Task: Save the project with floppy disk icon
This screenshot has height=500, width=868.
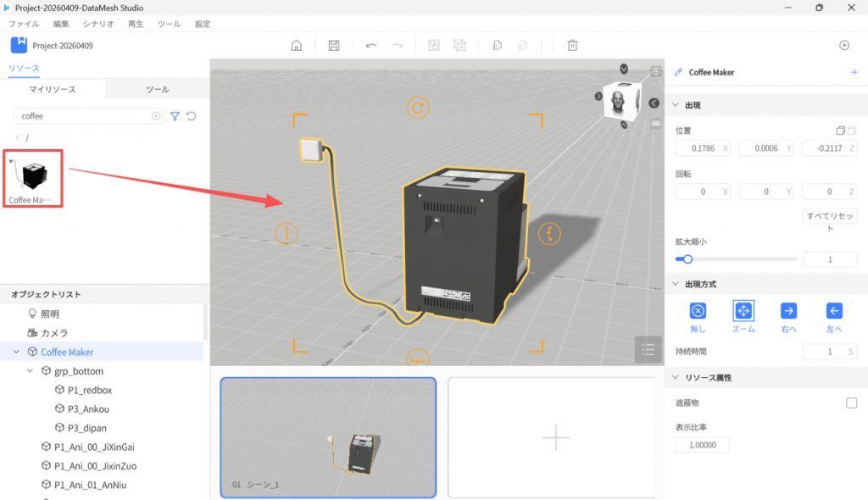Action: click(x=334, y=46)
